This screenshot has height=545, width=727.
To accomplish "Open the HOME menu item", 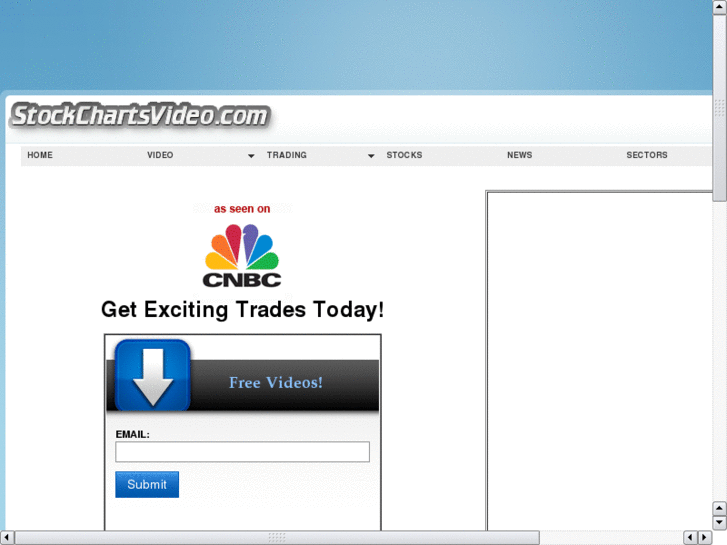I will pos(40,155).
